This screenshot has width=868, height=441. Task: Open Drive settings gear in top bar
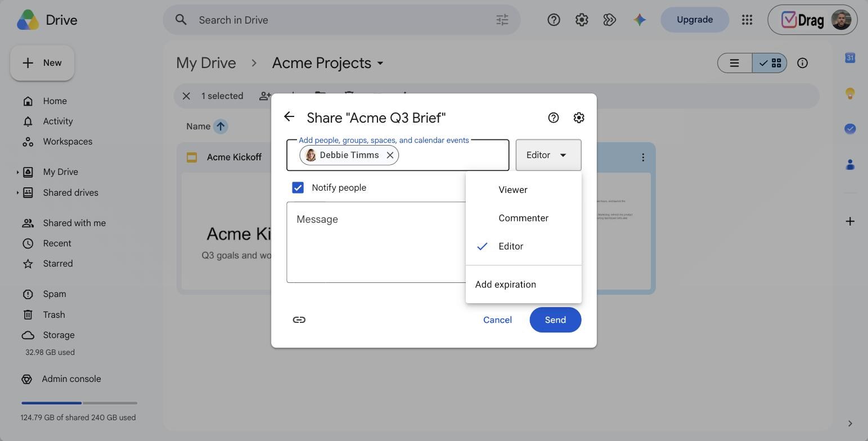point(582,20)
